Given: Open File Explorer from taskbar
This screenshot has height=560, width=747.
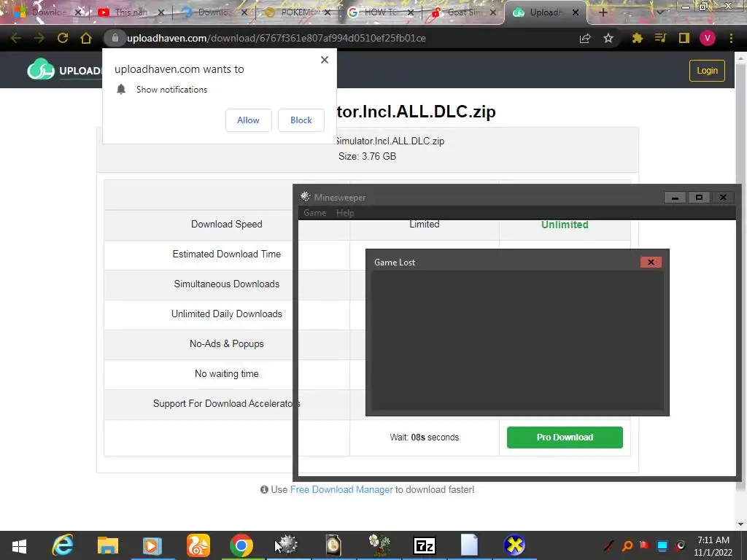Looking at the screenshot, I should click(x=108, y=545).
